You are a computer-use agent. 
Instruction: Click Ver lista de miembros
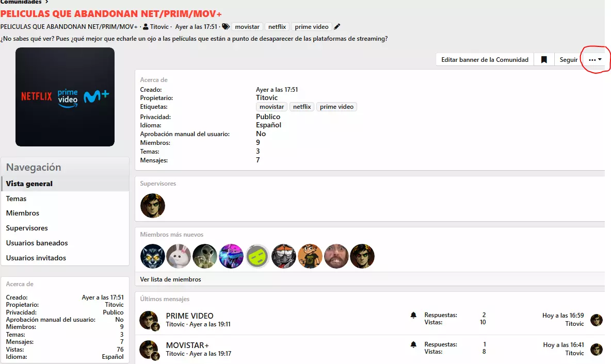coord(171,279)
